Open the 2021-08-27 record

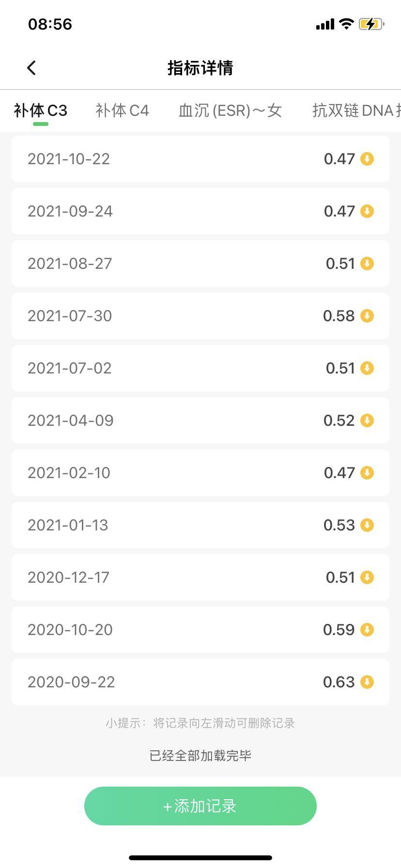200,263
